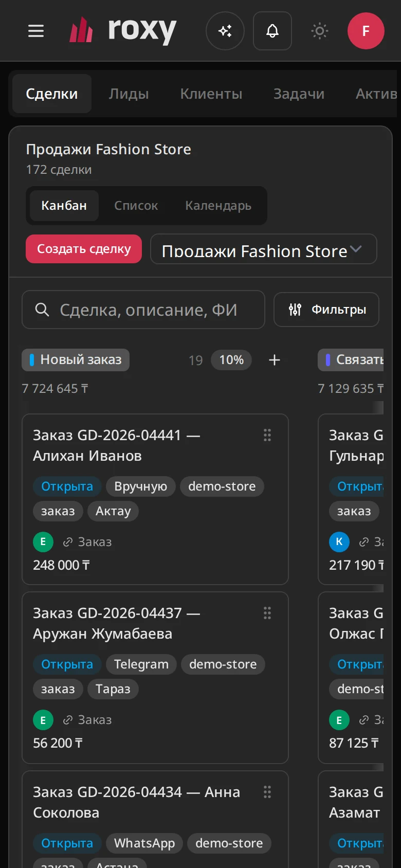Open the AI sparkles assistant

pos(225,31)
